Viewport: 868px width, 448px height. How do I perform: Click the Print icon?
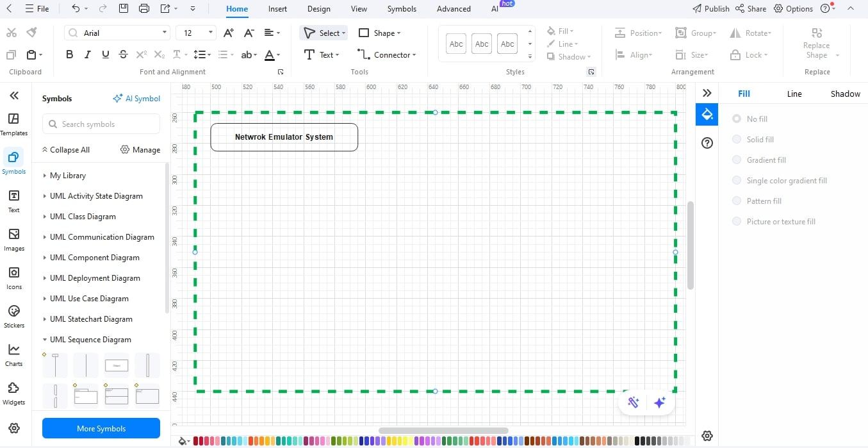pyautogui.click(x=144, y=8)
